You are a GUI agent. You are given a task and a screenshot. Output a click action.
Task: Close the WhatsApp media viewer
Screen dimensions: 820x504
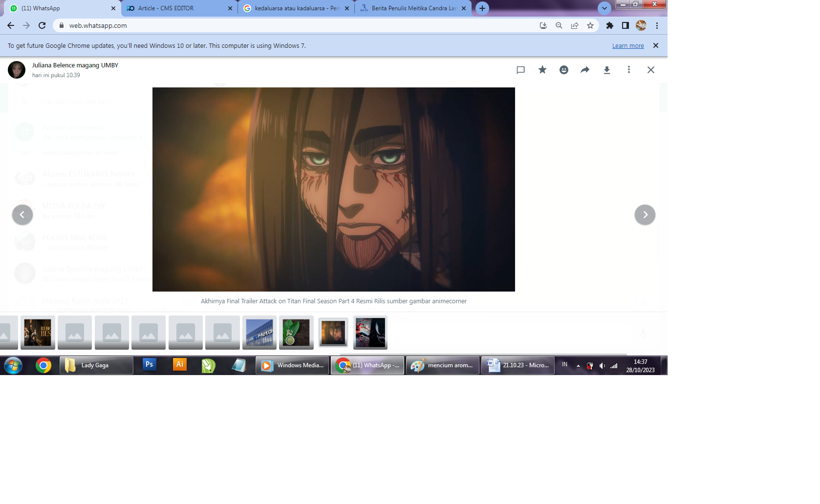point(651,70)
